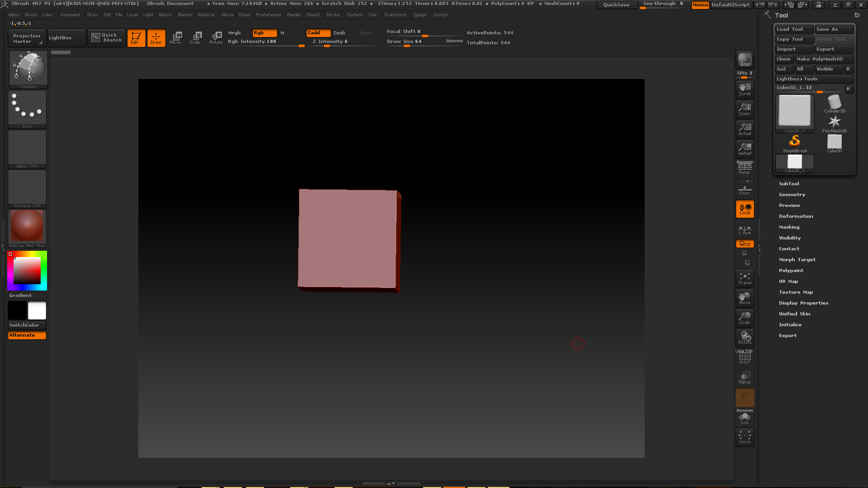Click the Xpose icon
The image size is (868, 488).
click(745, 437)
